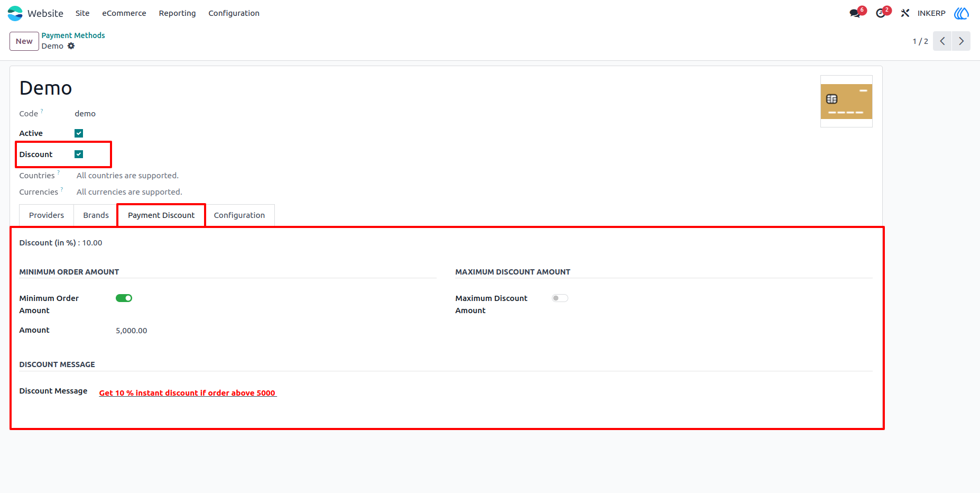Open the Reporting menu
This screenshot has width=980, height=493.
point(177,13)
